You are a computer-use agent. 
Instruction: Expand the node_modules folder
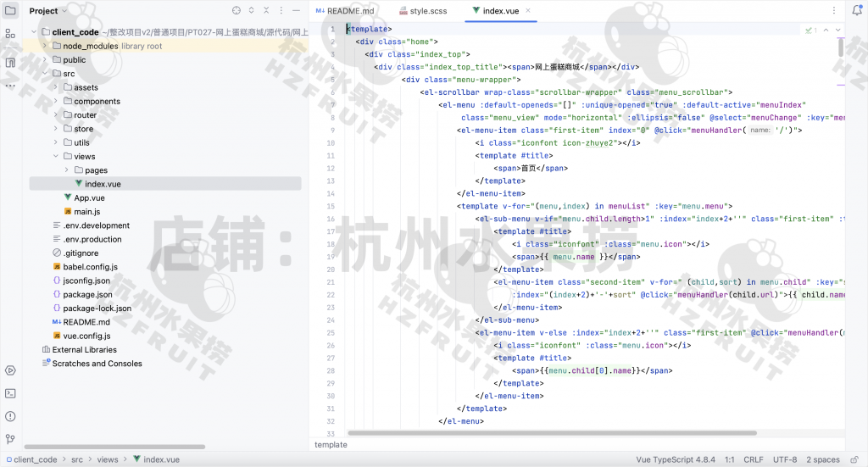tap(45, 46)
